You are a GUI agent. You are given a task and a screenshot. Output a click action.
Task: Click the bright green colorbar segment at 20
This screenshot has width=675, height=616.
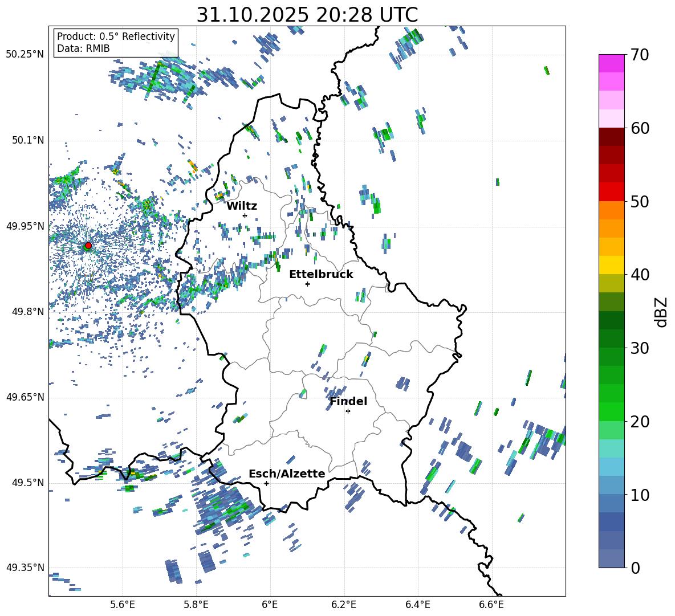[611, 411]
